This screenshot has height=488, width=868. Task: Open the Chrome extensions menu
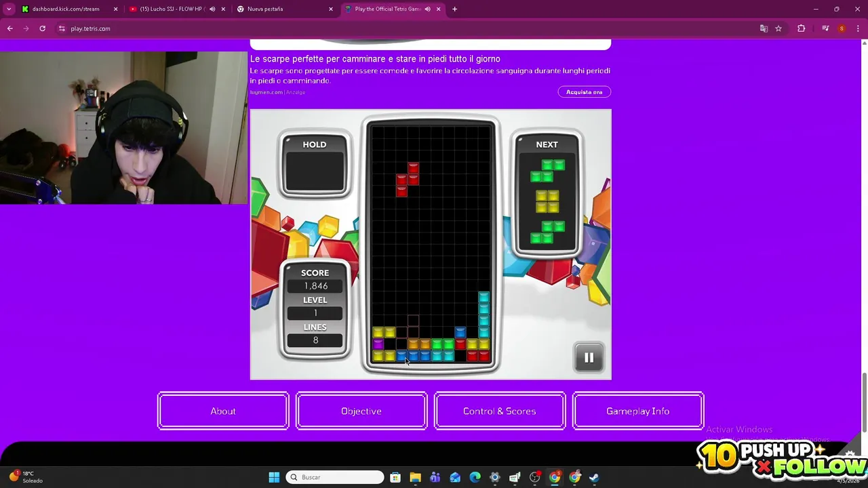[802, 28]
